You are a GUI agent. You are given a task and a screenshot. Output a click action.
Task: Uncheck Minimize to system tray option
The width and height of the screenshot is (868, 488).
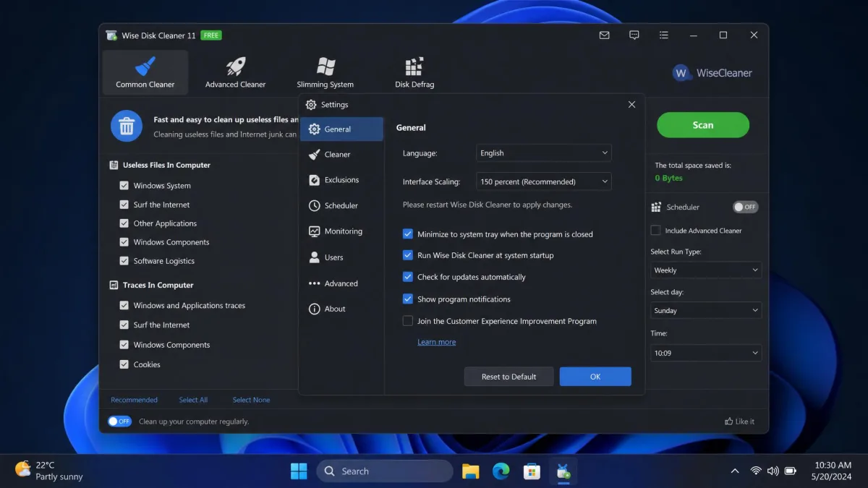pyautogui.click(x=408, y=234)
